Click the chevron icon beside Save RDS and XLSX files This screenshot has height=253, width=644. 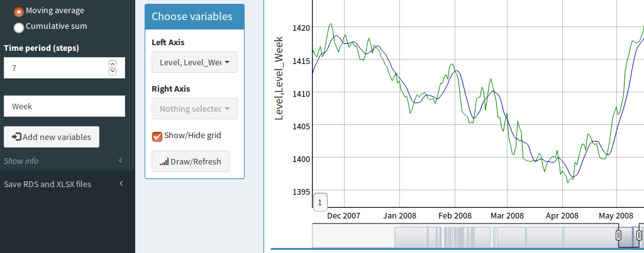pyautogui.click(x=121, y=184)
